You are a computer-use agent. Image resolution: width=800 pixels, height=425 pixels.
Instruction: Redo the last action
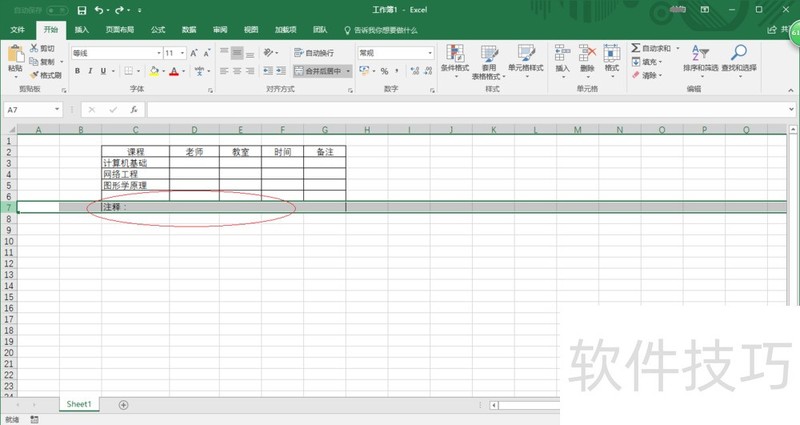(119, 10)
